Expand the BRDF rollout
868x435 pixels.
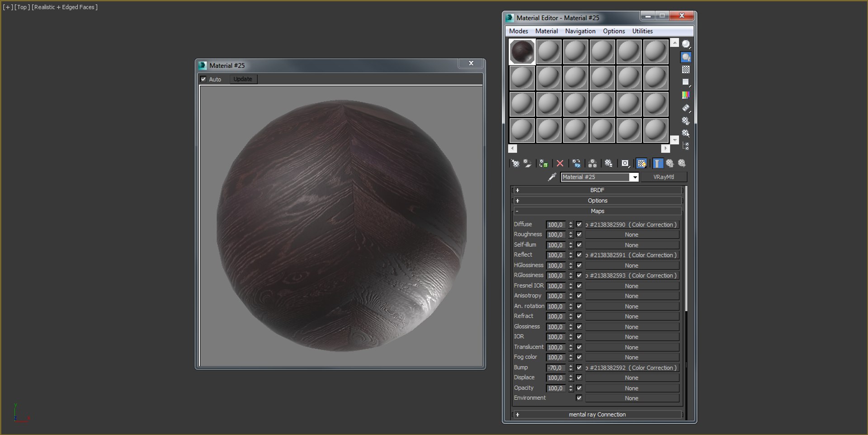click(x=597, y=190)
